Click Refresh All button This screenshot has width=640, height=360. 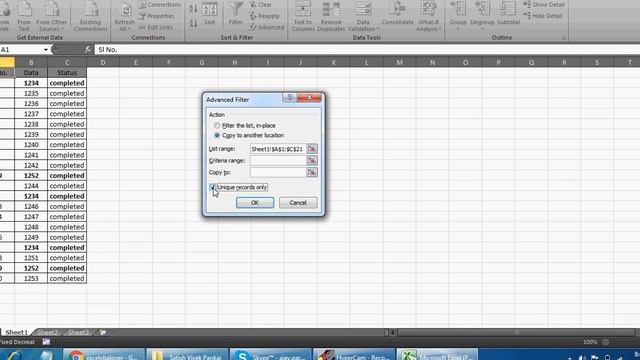coord(125,17)
